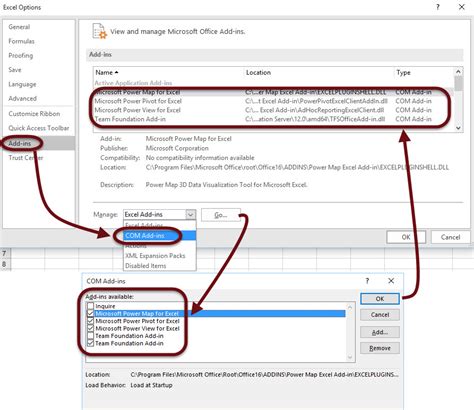Select Microsoft Power Map for Excel list row

(273, 92)
